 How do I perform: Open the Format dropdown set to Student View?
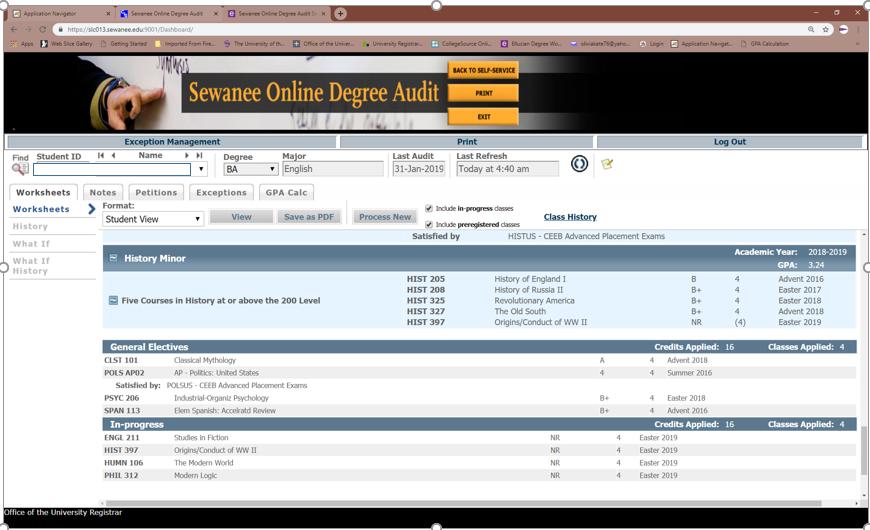point(152,218)
